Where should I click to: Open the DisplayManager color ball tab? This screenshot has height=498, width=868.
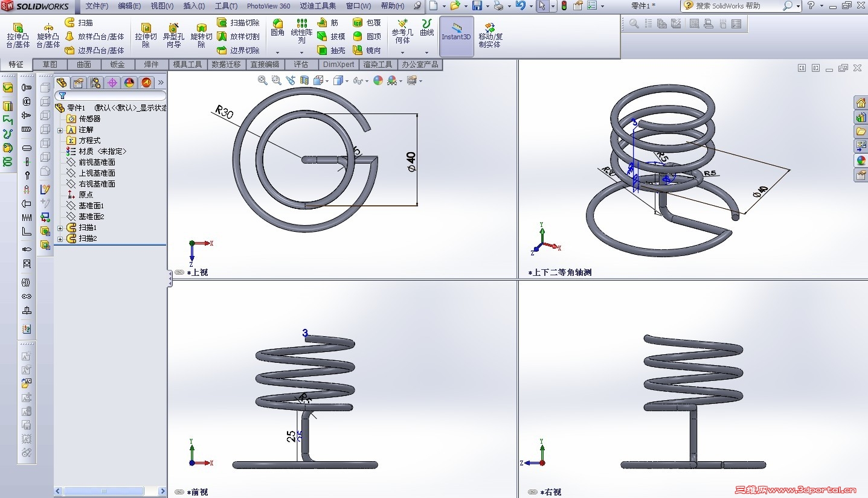click(129, 83)
